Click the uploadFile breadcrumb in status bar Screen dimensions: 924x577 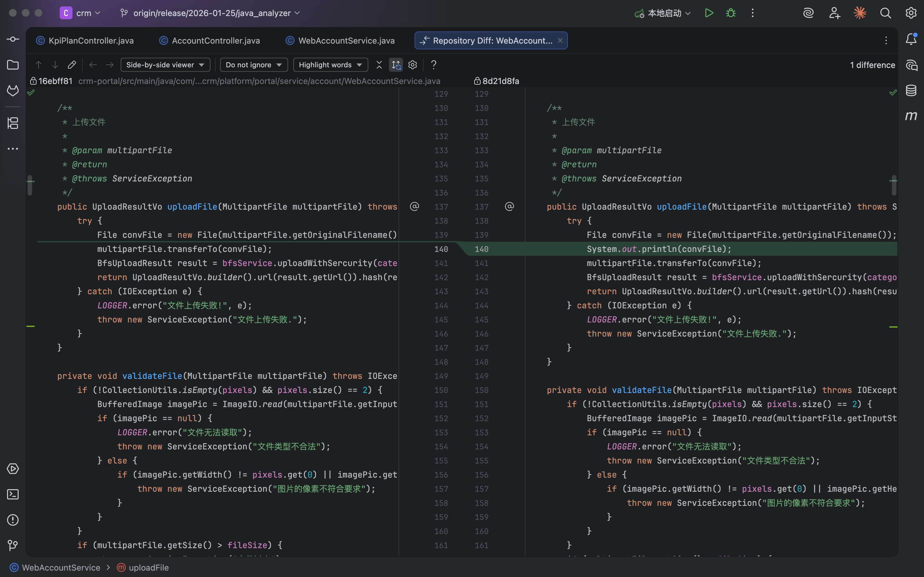click(149, 567)
